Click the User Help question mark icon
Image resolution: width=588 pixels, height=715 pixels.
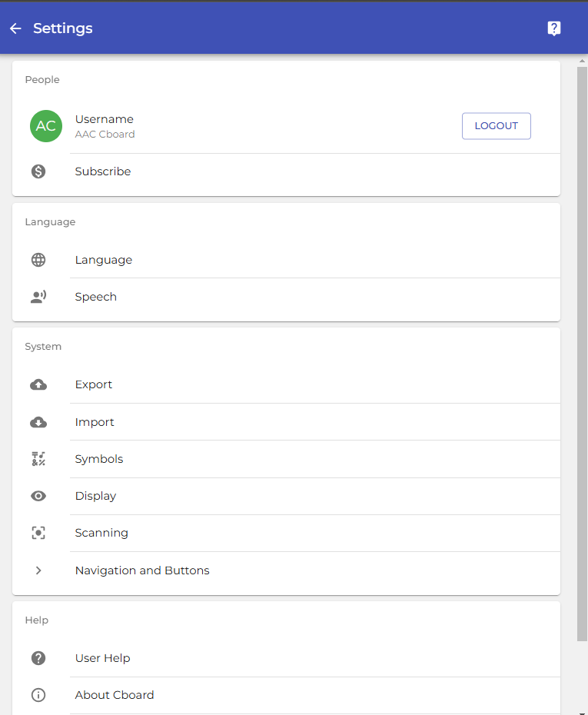pyautogui.click(x=38, y=658)
